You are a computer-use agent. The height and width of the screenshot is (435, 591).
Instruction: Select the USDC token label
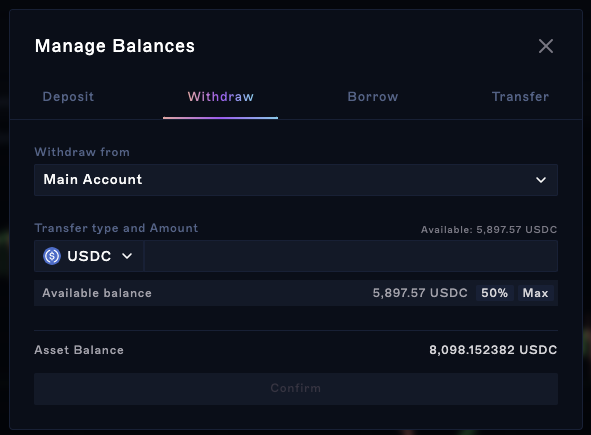pyautogui.click(x=89, y=256)
